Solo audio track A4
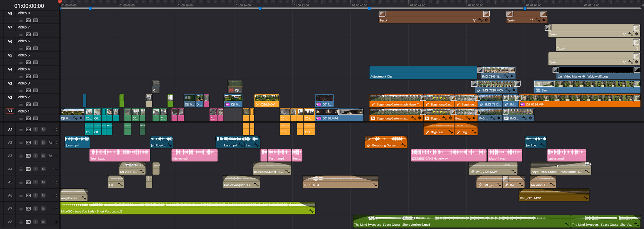Viewport: 644px width, 229px height. click(x=36, y=169)
